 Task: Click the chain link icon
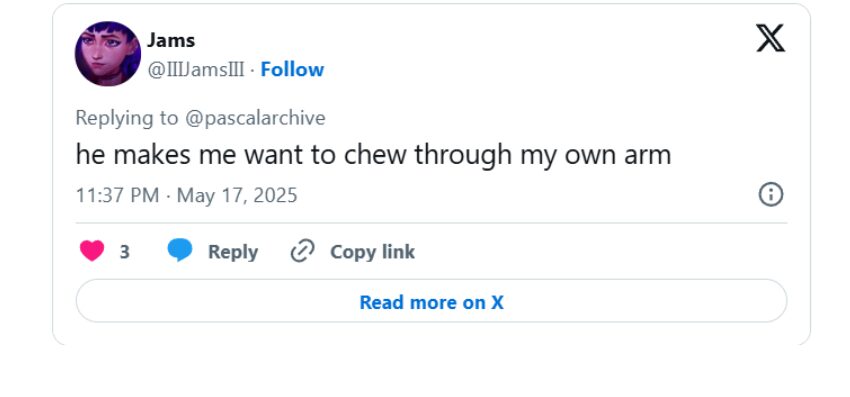[x=302, y=252]
